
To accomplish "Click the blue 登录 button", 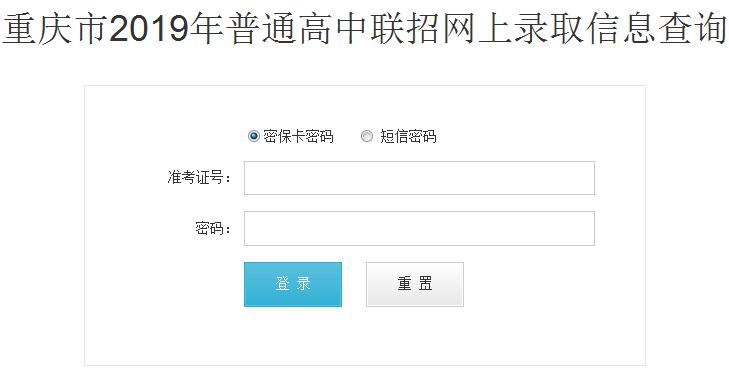I will (293, 284).
